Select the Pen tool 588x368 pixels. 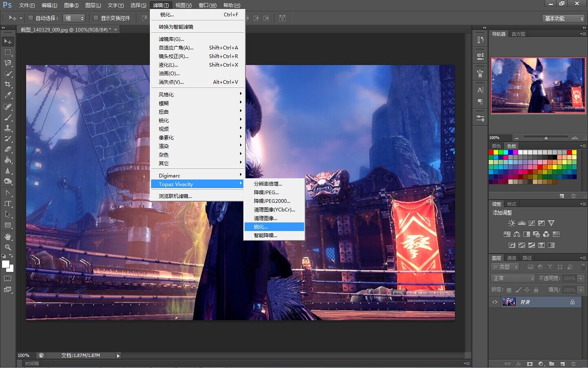coord(8,193)
